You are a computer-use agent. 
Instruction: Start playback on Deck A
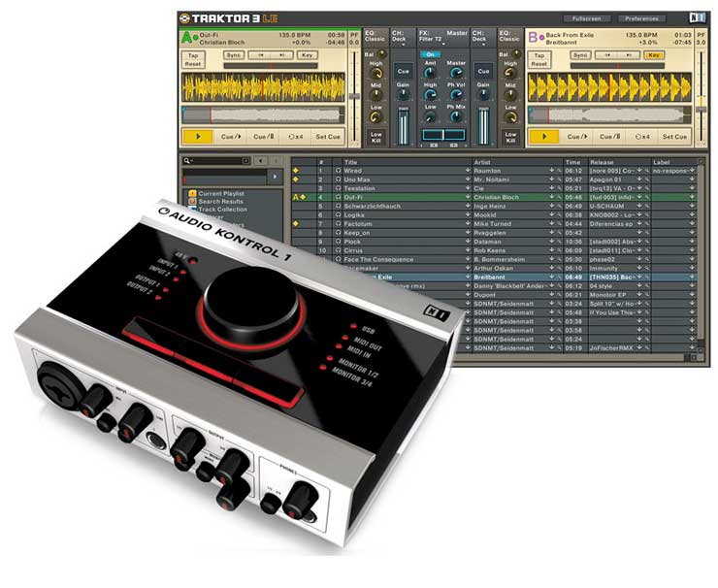tap(197, 137)
